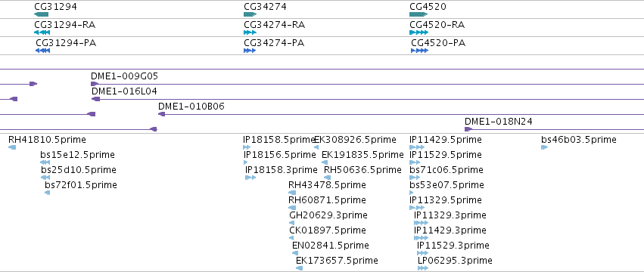
Task: Select the CG31294-RA transcript arrows
Action: coord(42,32)
